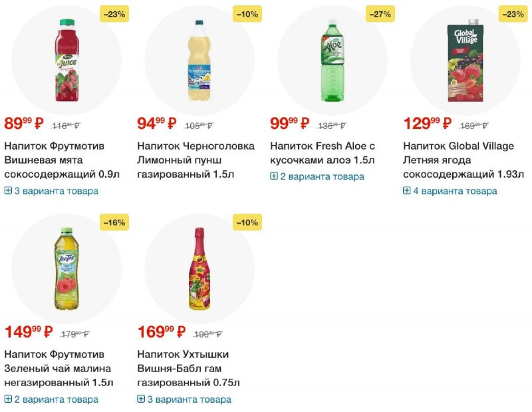Open the Ухтышки red bottle image

[199, 269]
